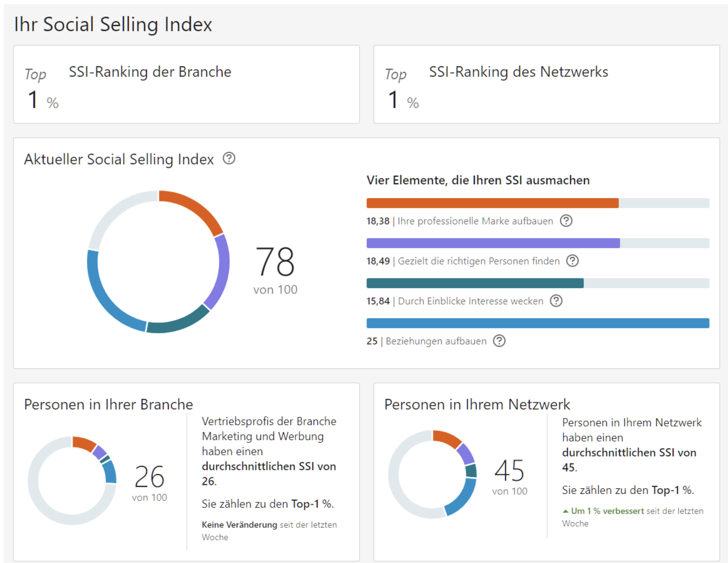Click the Branche donut chart showing 26
The height and width of the screenshot is (563, 728).
[x=72, y=480]
